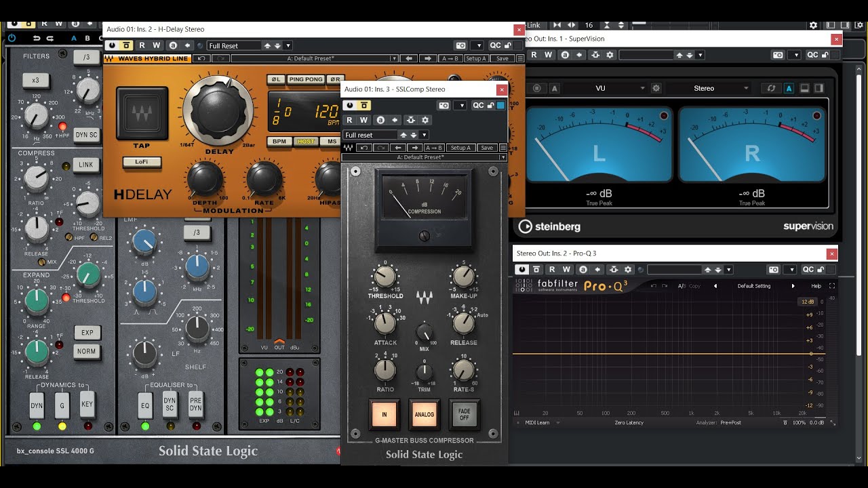The width and height of the screenshot is (868, 488).
Task: Click Setup A in H-Delay toolbar
Action: pyautogui.click(x=475, y=58)
